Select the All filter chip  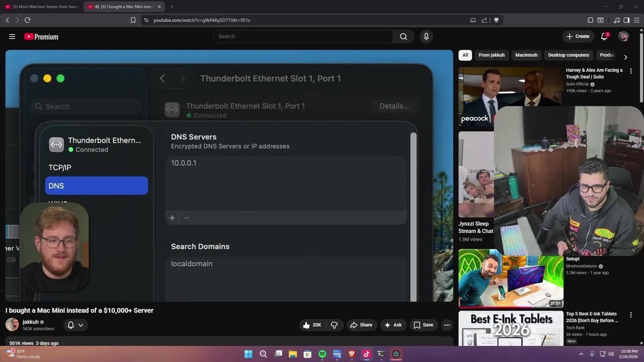(465, 55)
